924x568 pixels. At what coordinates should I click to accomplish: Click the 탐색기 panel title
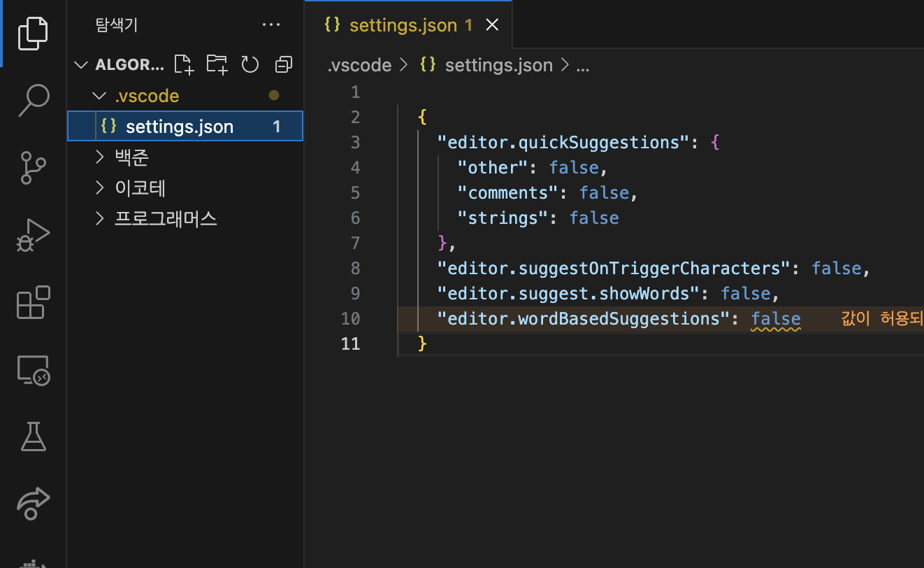[x=117, y=26]
